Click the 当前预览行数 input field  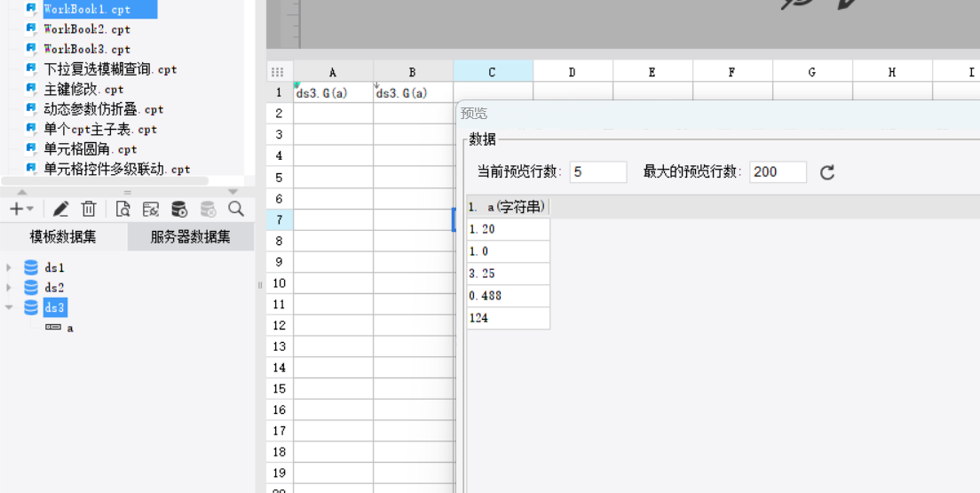598,172
